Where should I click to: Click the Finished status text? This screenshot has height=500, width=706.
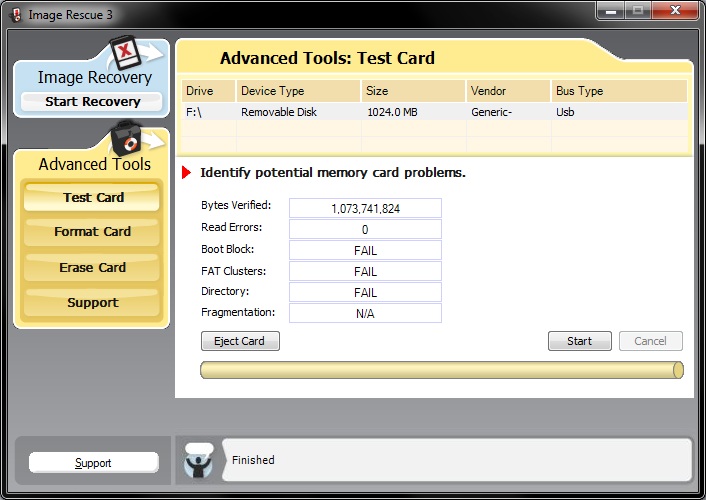point(253,460)
